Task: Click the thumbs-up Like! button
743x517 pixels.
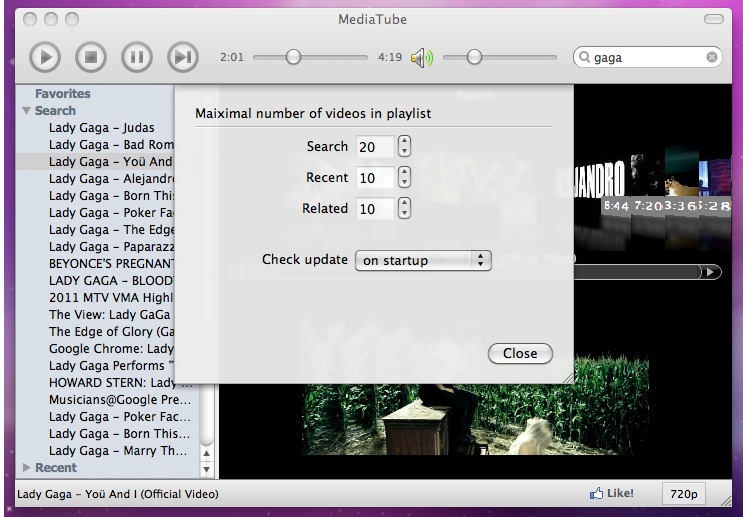Action: point(612,493)
